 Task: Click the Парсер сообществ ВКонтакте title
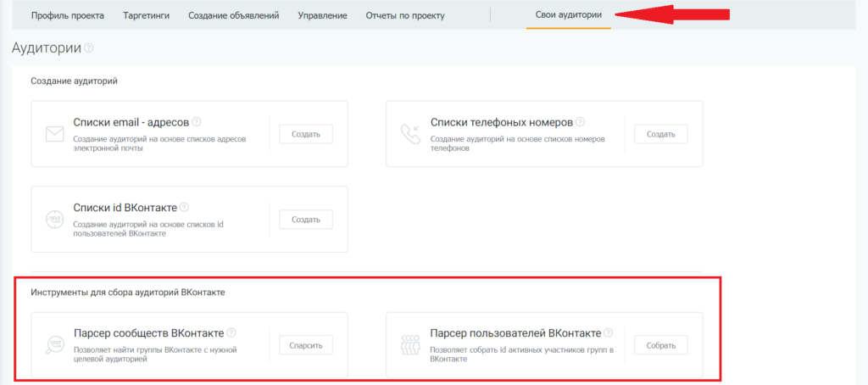click(149, 333)
